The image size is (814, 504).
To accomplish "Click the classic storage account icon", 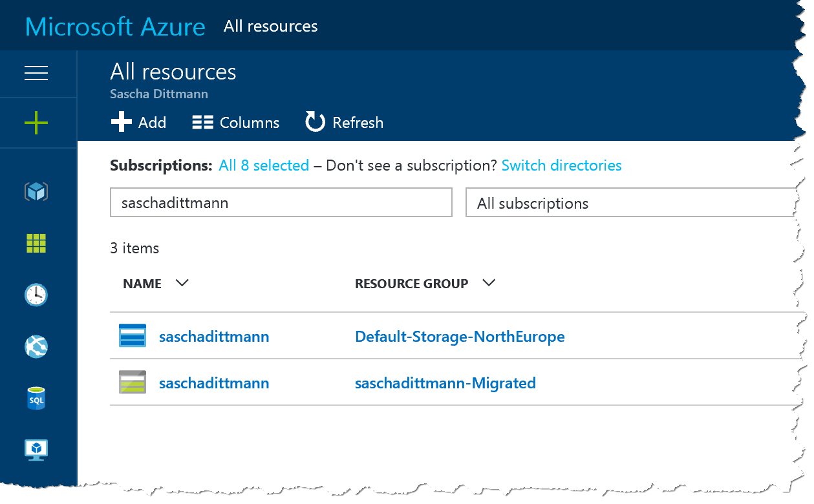I will (133, 383).
